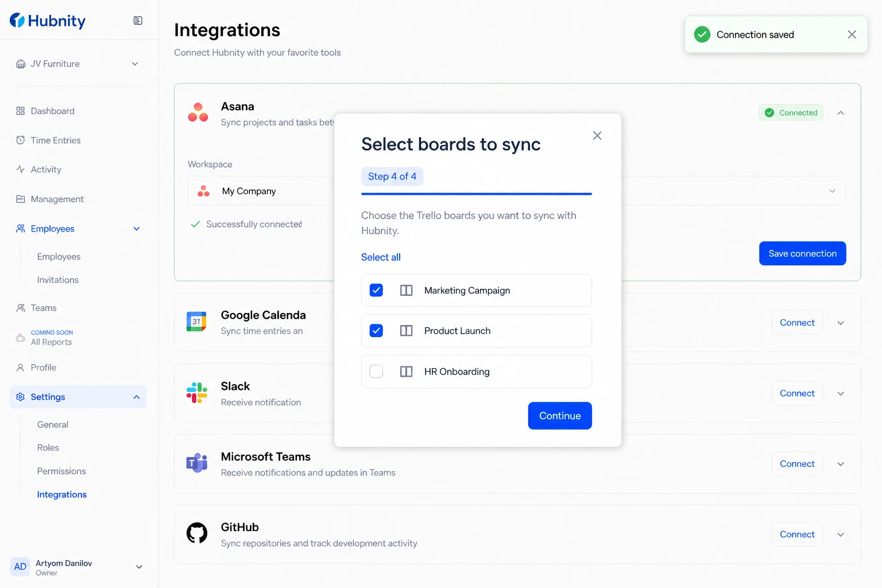Expand the Google Calendar integration card
This screenshot has width=882, height=588.
click(x=841, y=323)
